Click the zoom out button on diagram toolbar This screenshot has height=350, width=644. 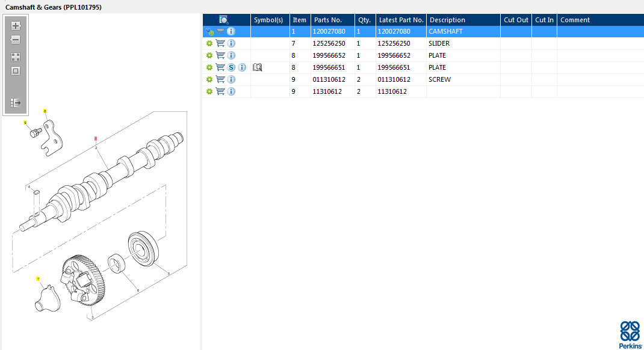pyautogui.click(x=16, y=40)
